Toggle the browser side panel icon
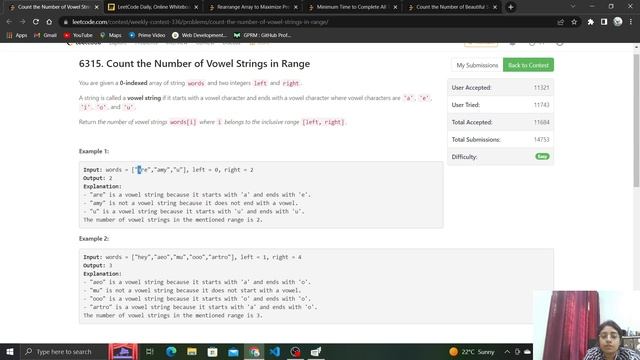Image resolution: width=640 pixels, height=360 pixels. click(x=604, y=22)
